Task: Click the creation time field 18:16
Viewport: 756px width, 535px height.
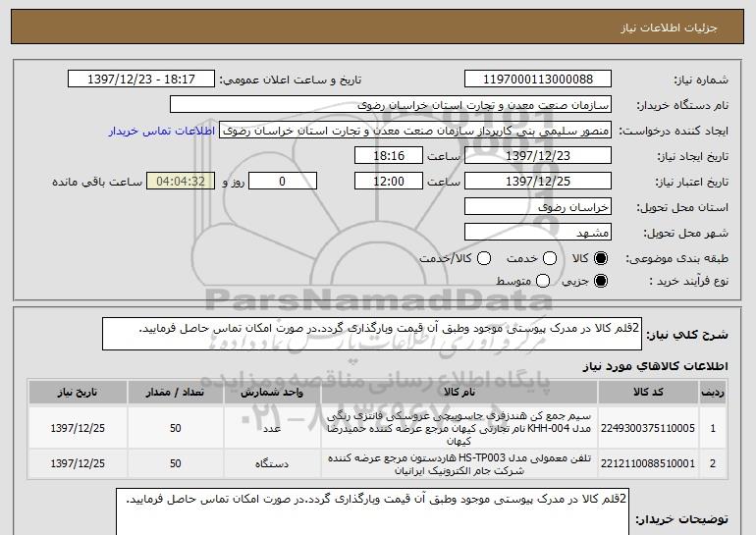Action: pyautogui.click(x=389, y=156)
